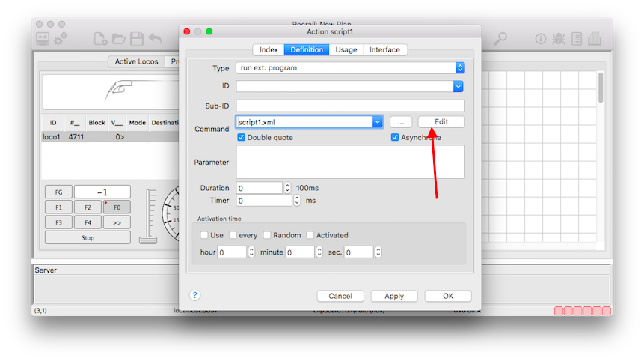Click the magnifier icon in the toolbar

click(x=500, y=38)
